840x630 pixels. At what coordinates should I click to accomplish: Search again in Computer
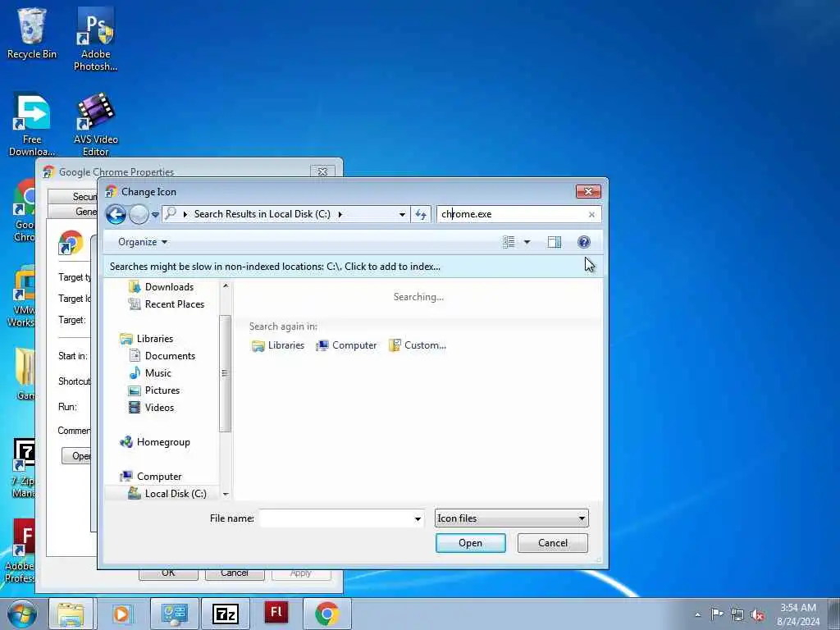347,345
